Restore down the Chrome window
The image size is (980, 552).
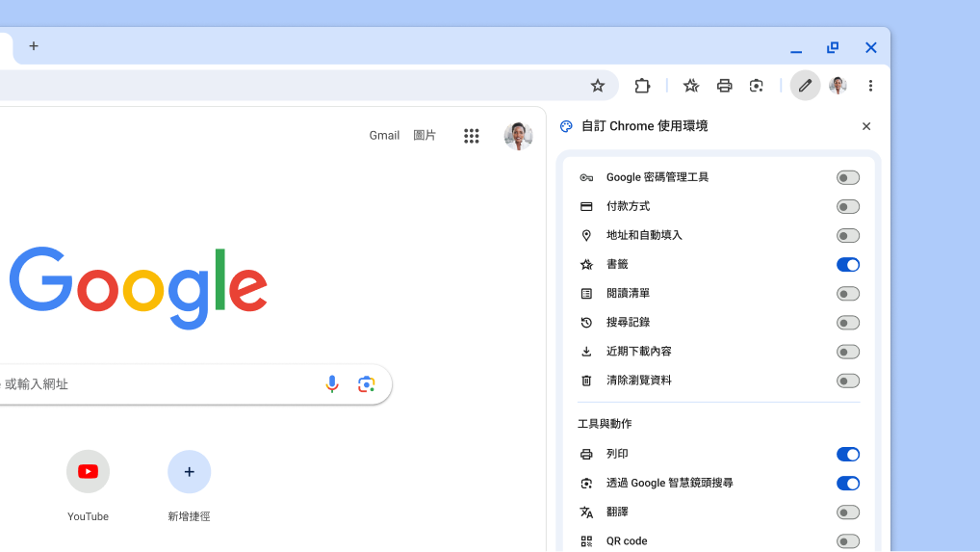(x=833, y=47)
